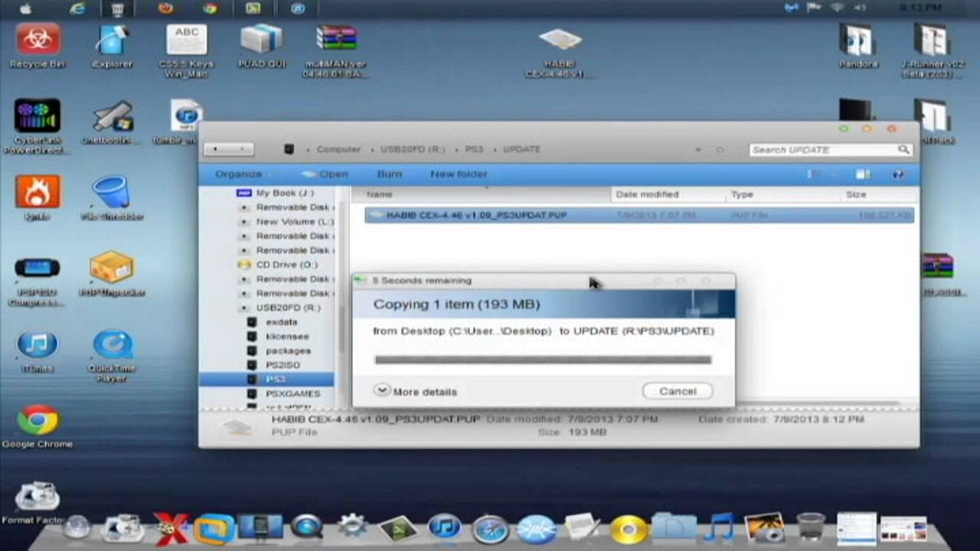Viewport: 980px width, 551px height.
Task: Open the Safari compass dock icon
Action: tap(490, 528)
